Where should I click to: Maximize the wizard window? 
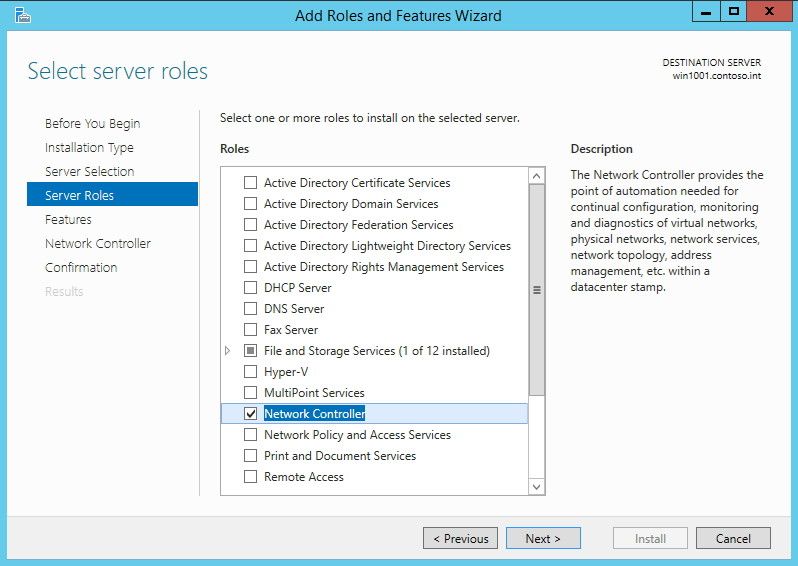click(734, 12)
